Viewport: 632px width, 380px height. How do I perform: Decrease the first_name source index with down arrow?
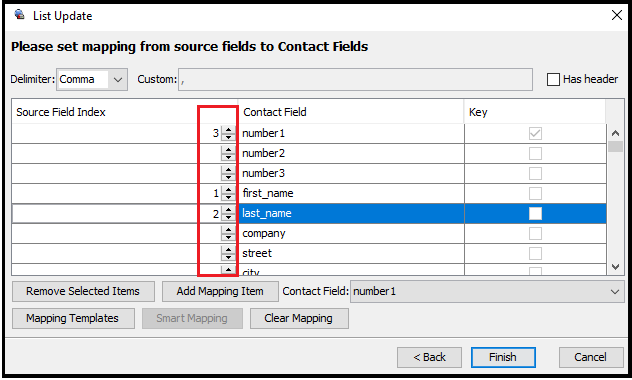[x=229, y=197]
